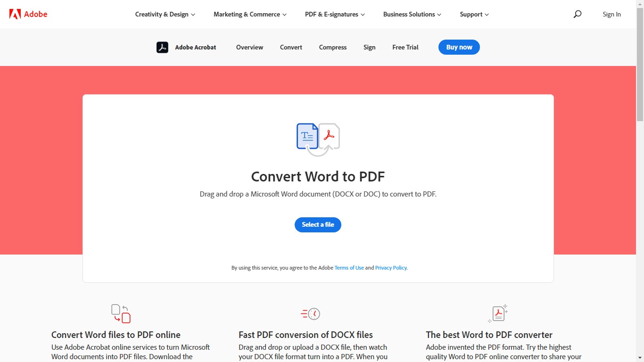Click the Adobe logo in the header
This screenshot has height=362, width=644.
28,14
